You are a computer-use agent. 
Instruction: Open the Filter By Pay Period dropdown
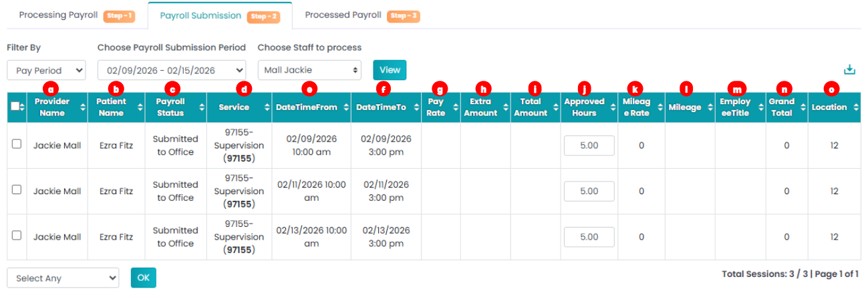click(x=46, y=70)
